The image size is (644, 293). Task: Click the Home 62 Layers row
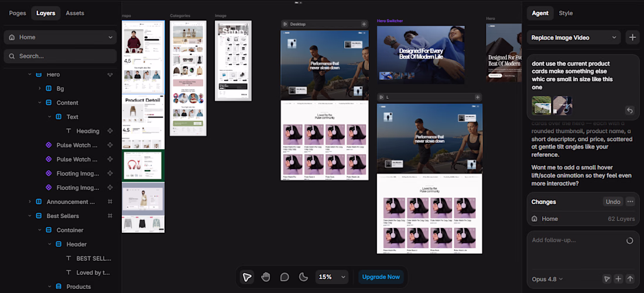583,219
